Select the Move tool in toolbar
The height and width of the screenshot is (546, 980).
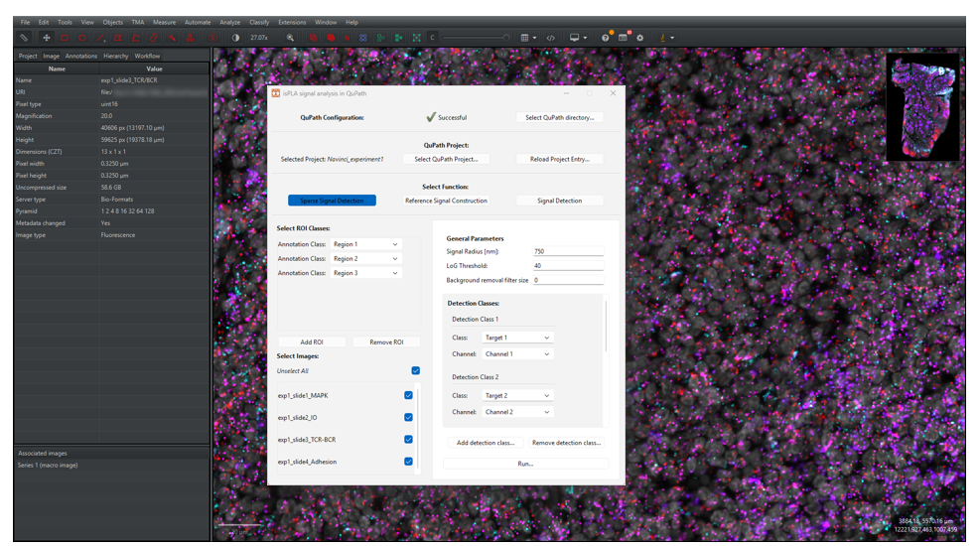coord(46,38)
